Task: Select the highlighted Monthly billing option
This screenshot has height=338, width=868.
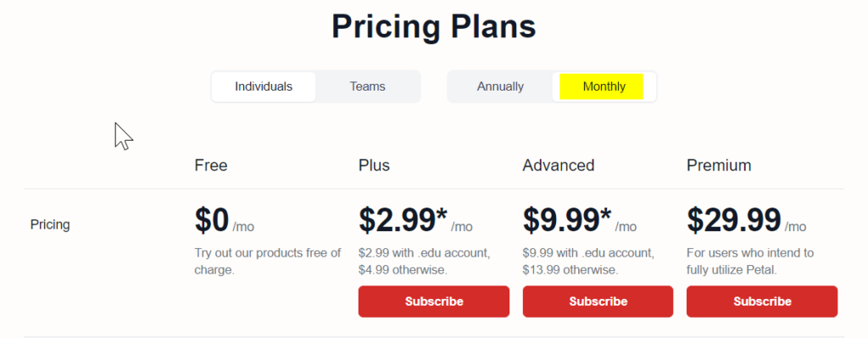Action: click(604, 87)
